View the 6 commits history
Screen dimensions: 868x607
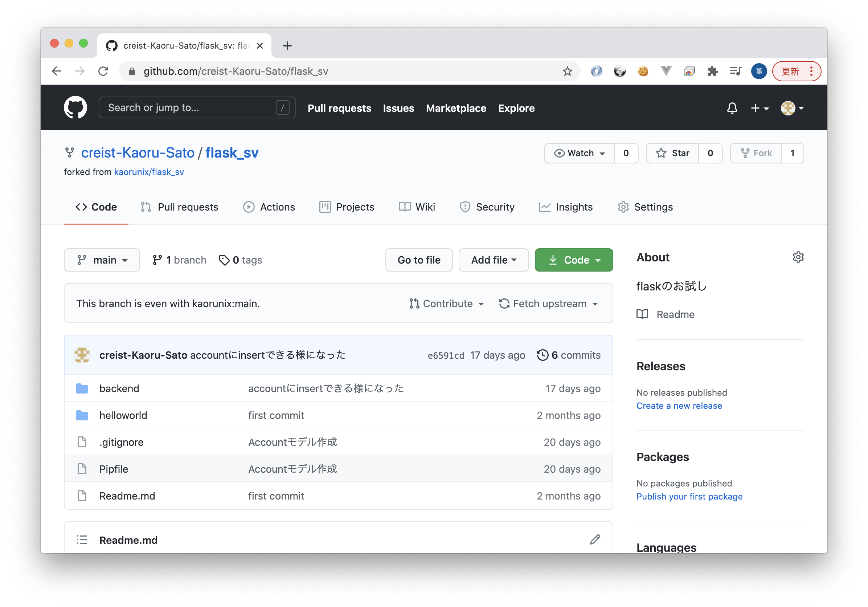(569, 355)
